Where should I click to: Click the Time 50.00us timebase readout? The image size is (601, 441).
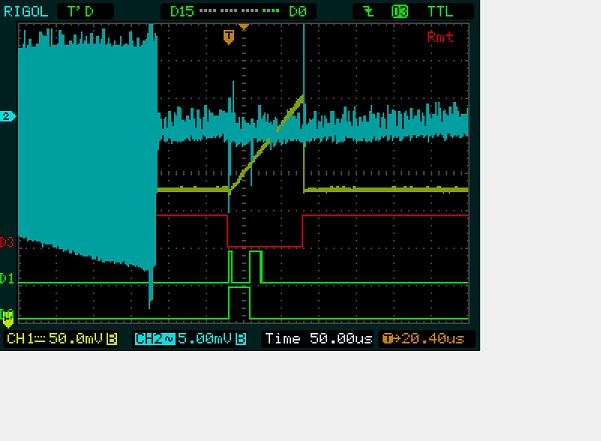(x=318, y=339)
